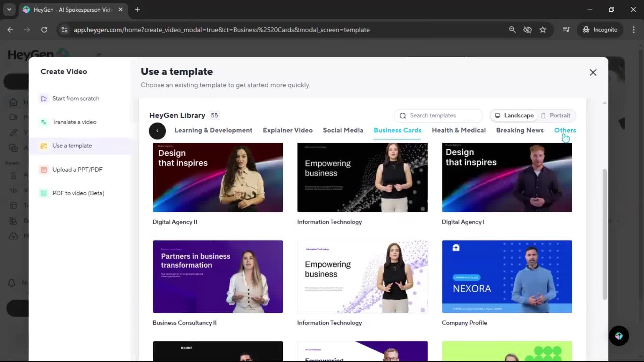
Task: Click the template list vertical scrollbar
Action: pos(604,235)
